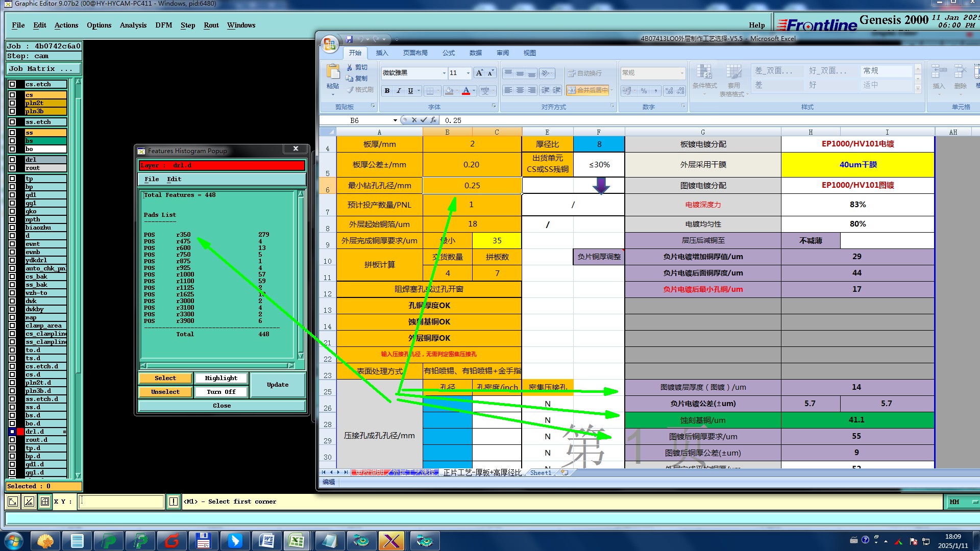The width and height of the screenshot is (980, 551).
Task: Open the number format dropdown (常规)
Action: point(682,73)
